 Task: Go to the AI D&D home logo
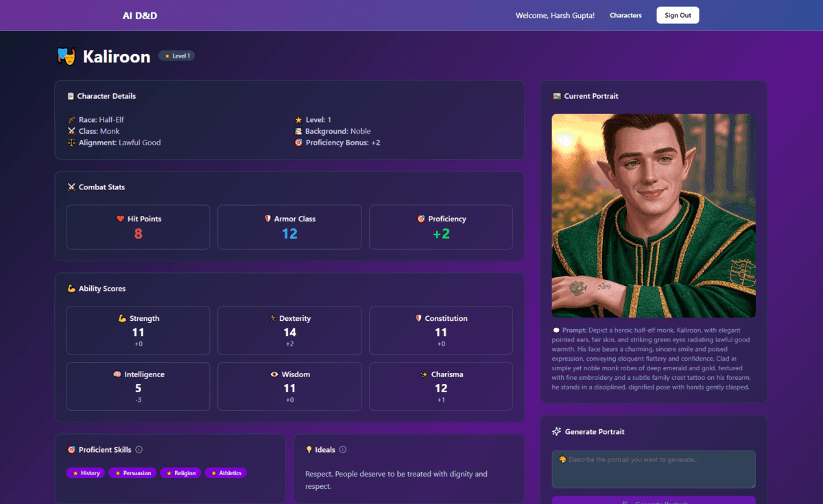pos(140,15)
